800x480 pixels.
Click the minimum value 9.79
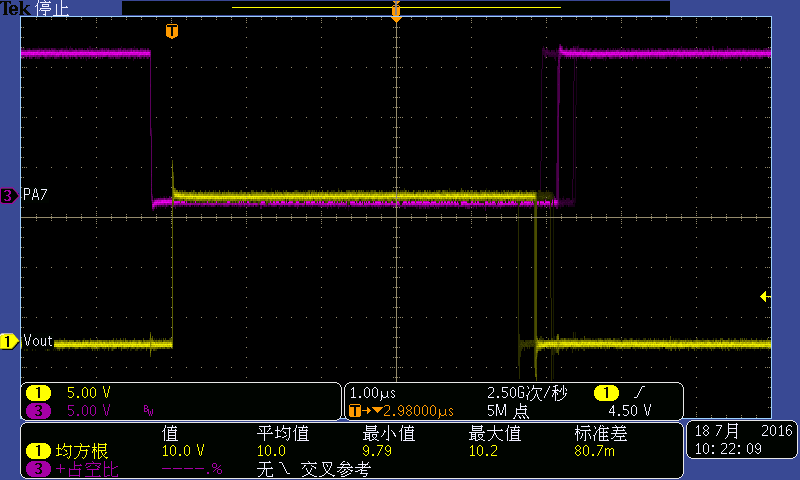(x=377, y=451)
